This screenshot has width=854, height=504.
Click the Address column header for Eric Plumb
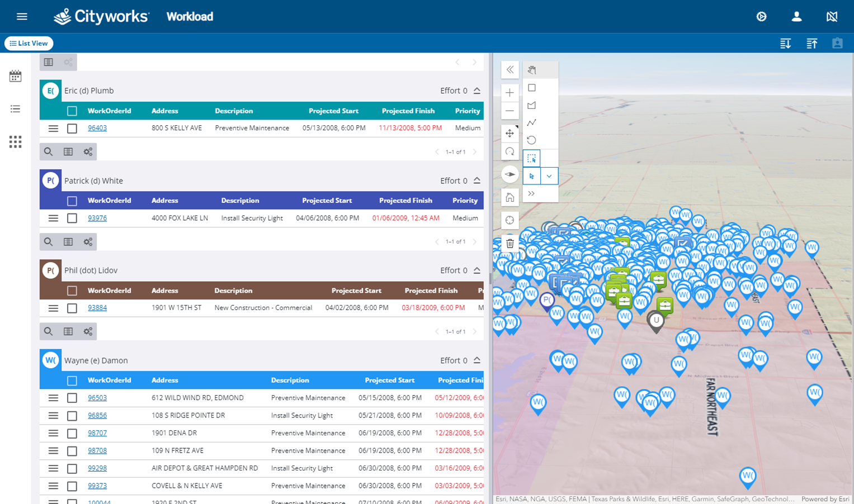(x=164, y=111)
